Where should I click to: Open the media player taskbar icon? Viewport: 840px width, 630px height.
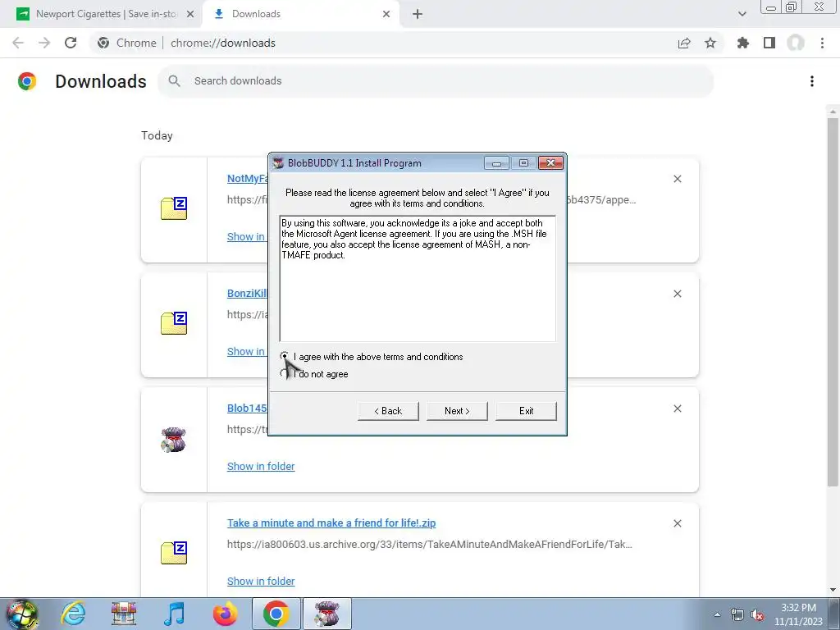click(x=175, y=614)
